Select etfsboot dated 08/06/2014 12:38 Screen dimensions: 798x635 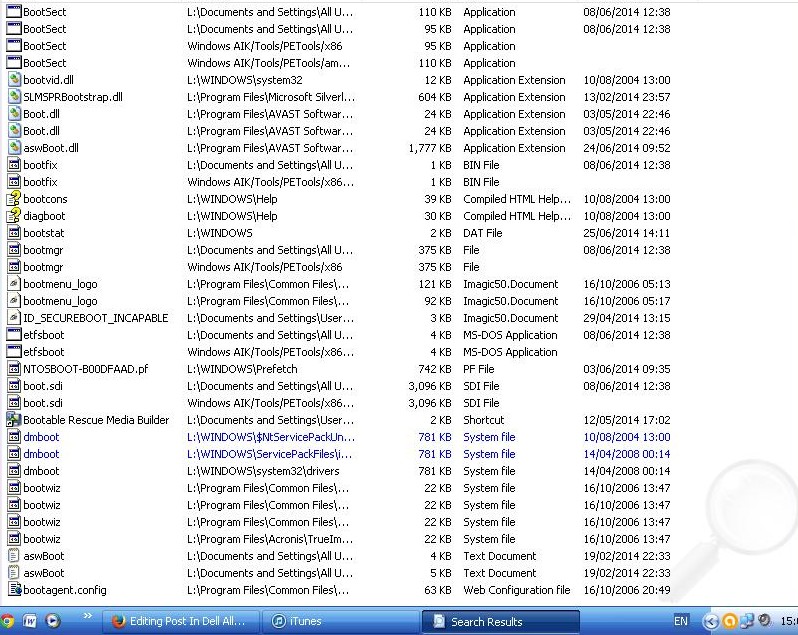coord(44,335)
